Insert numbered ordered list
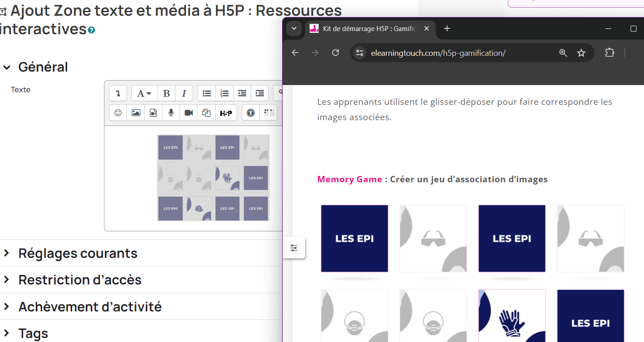Viewport: 644px width, 342px height. (x=225, y=94)
